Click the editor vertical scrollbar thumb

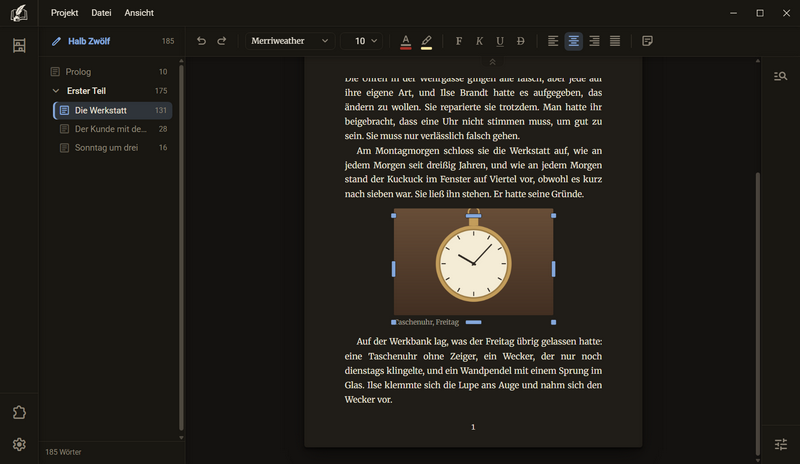[758, 313]
